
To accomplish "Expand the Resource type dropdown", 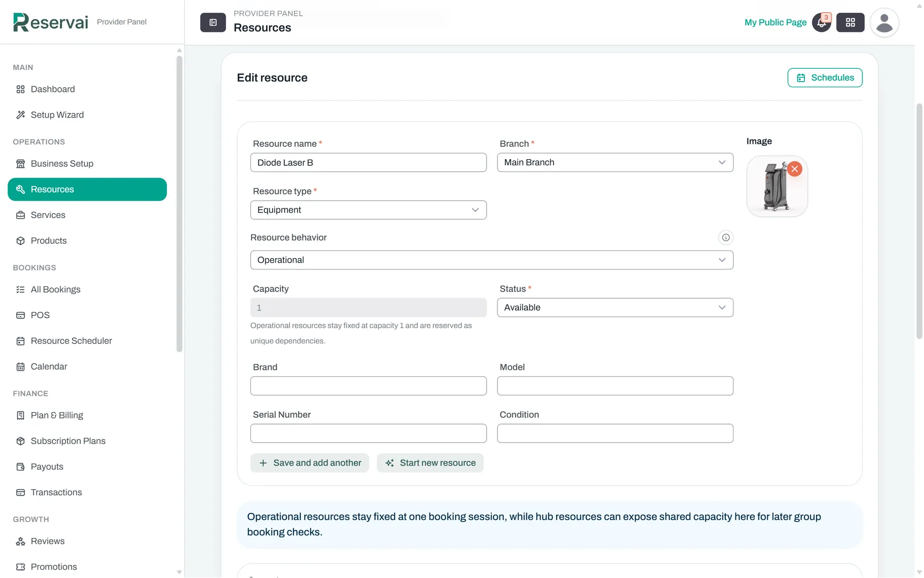I will click(x=368, y=210).
